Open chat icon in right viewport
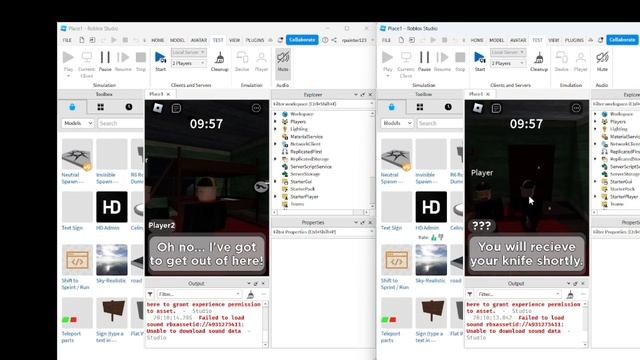640x360 pixels. (x=496, y=108)
